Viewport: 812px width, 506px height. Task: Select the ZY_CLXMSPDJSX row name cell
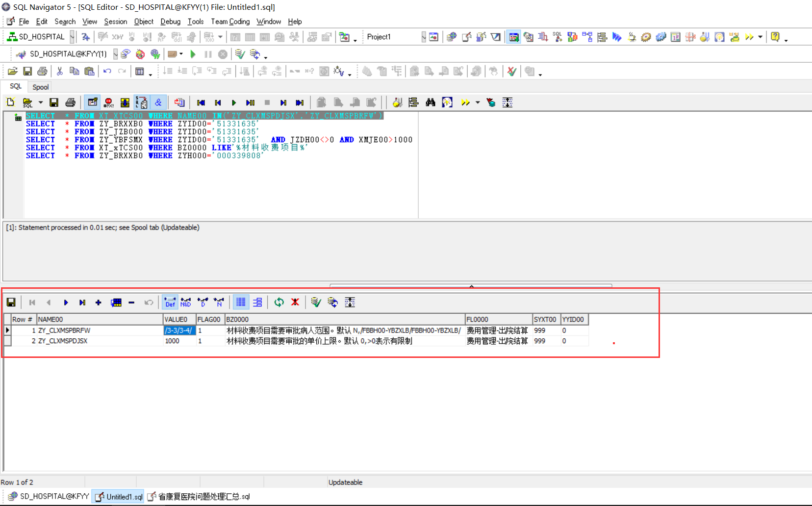click(100, 341)
